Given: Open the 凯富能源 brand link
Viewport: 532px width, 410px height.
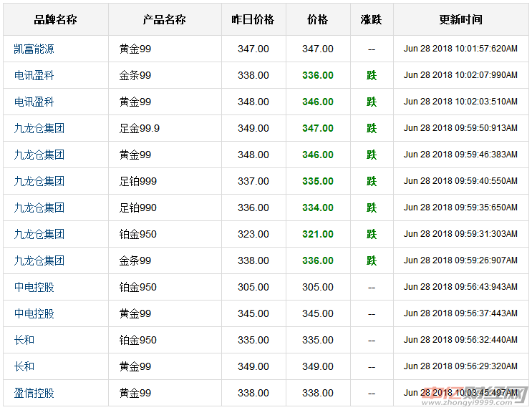Looking at the screenshot, I should click(x=34, y=49).
